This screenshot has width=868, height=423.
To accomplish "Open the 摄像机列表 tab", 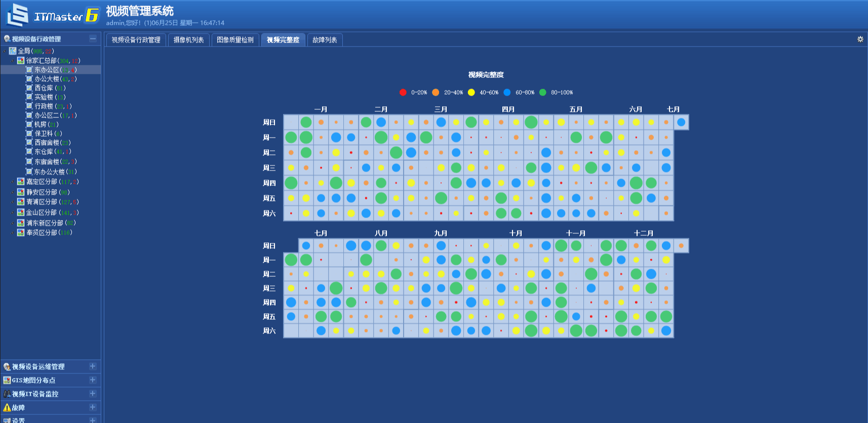I will point(188,40).
